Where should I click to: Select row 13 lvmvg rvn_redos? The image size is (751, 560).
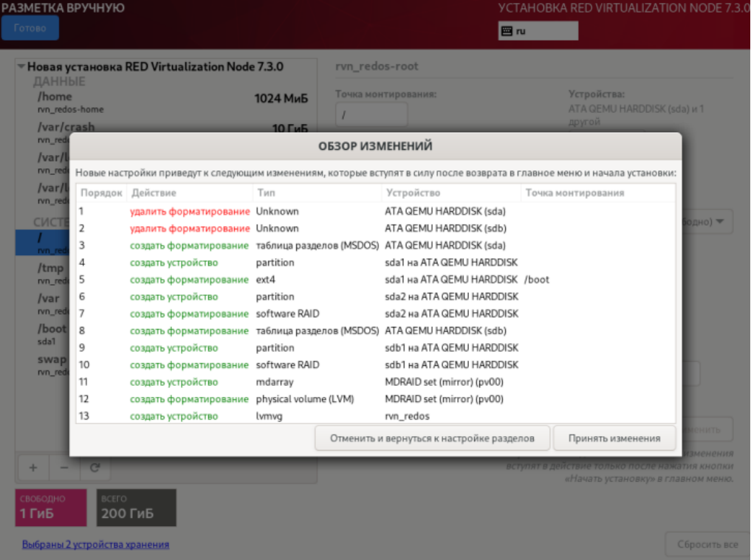click(376, 415)
